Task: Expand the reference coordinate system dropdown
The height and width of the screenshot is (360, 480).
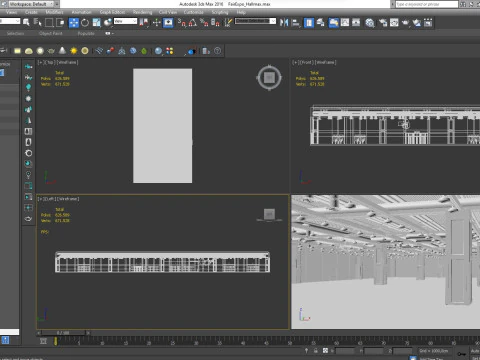Action: point(125,21)
